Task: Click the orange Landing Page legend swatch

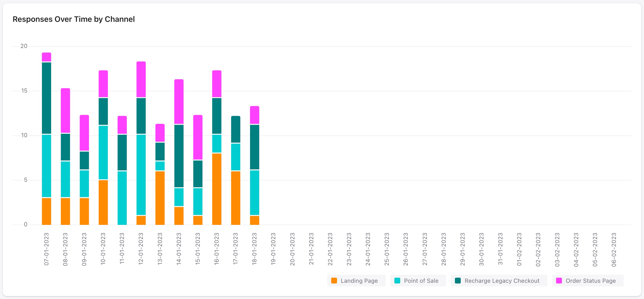Action: click(334, 281)
